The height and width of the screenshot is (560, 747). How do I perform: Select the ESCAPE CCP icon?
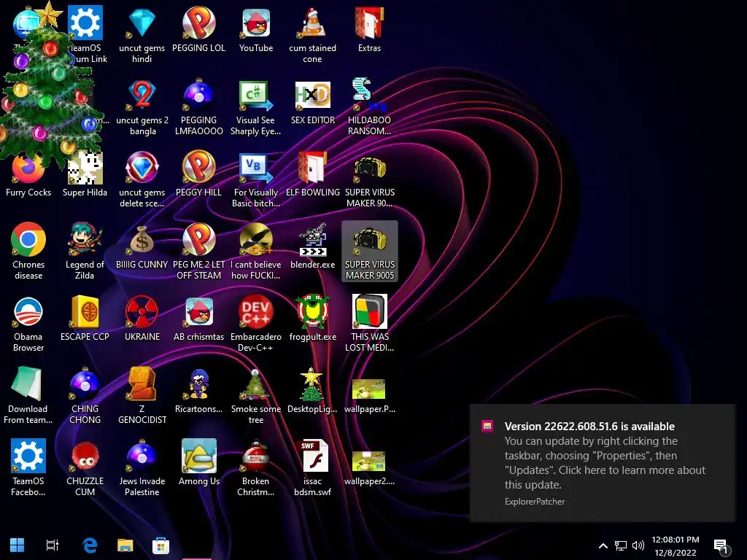coord(85,312)
